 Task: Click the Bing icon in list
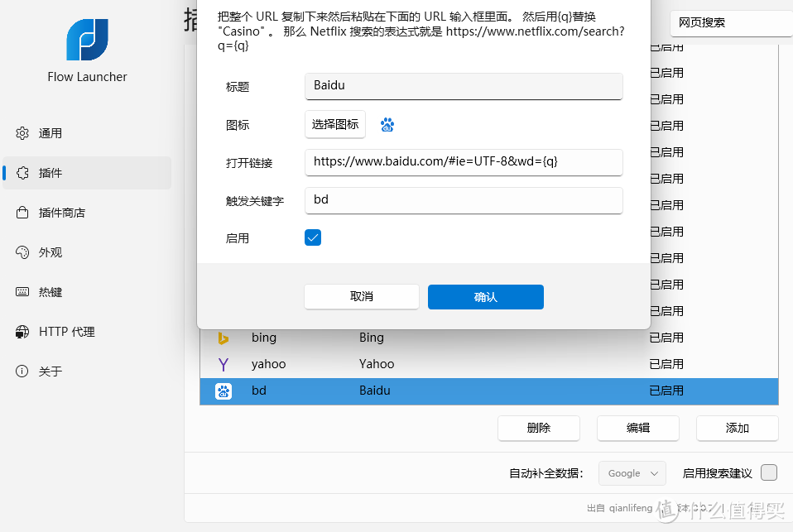[223, 338]
